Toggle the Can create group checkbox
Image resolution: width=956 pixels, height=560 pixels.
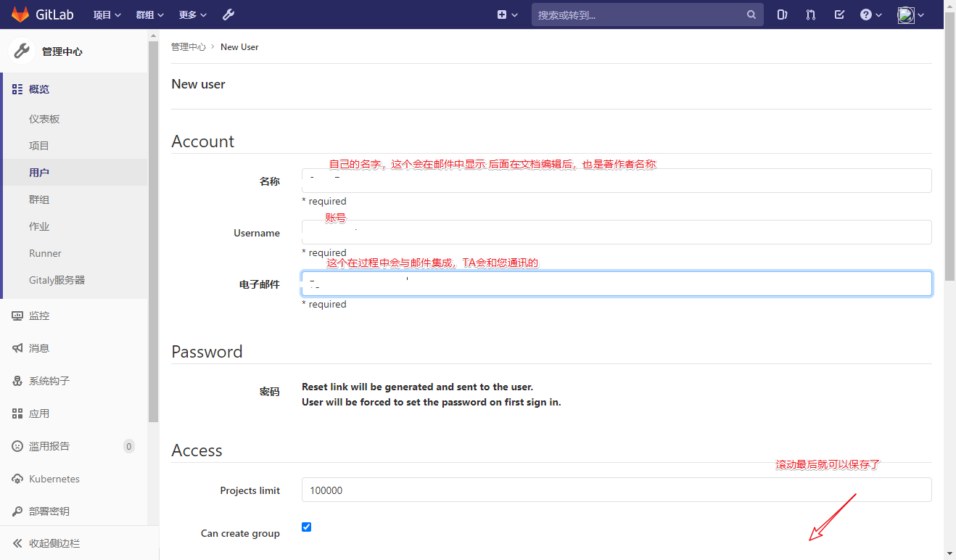(306, 527)
